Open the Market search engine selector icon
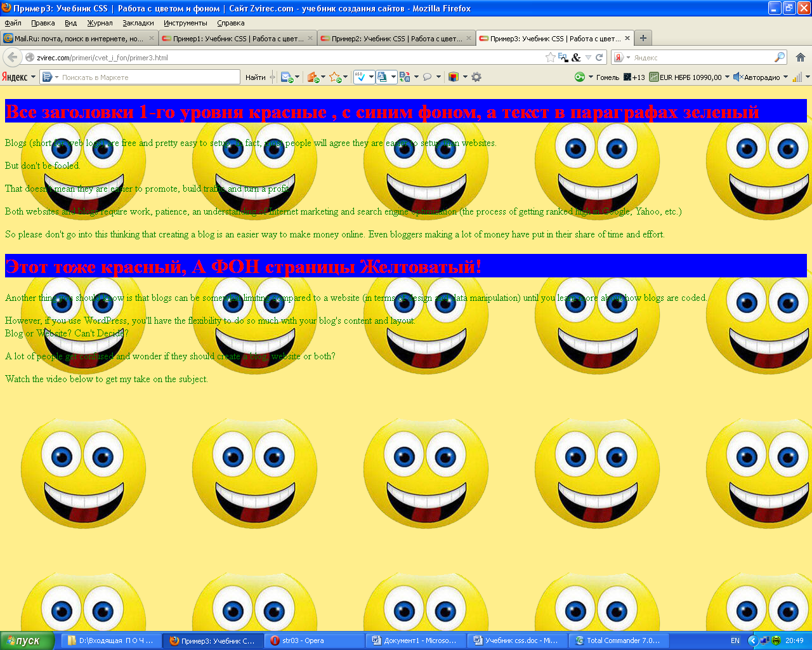The image size is (812, 650). pos(47,77)
